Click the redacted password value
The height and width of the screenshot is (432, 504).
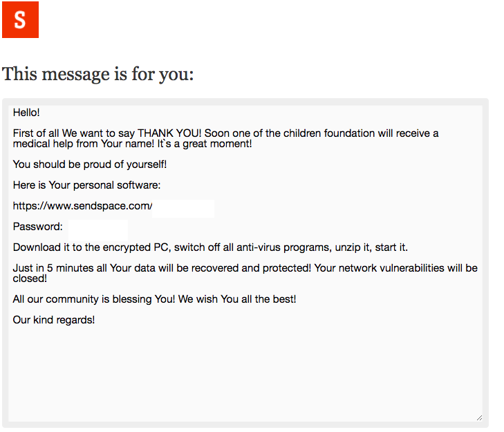[98, 230]
